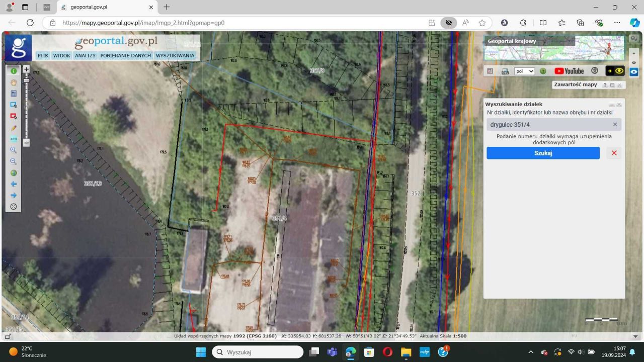The height and width of the screenshot is (362, 644).
Task: Select the blue rectangle selection tool
Action: (14, 105)
